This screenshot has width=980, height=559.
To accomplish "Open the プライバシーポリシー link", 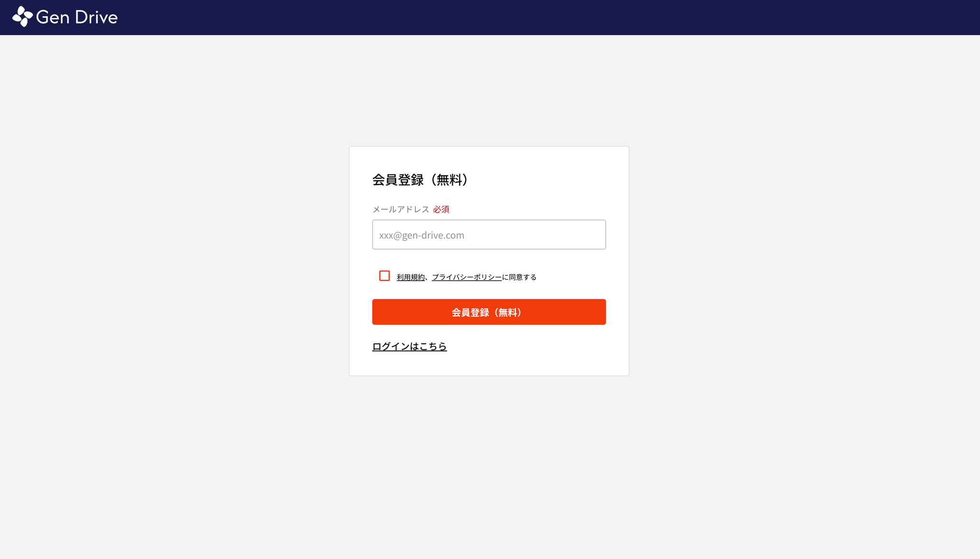I will (x=467, y=277).
